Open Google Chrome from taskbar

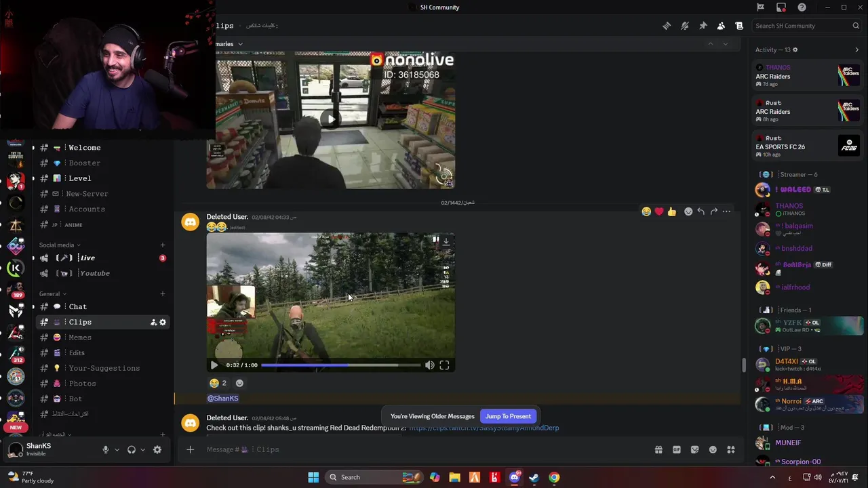[554, 477]
